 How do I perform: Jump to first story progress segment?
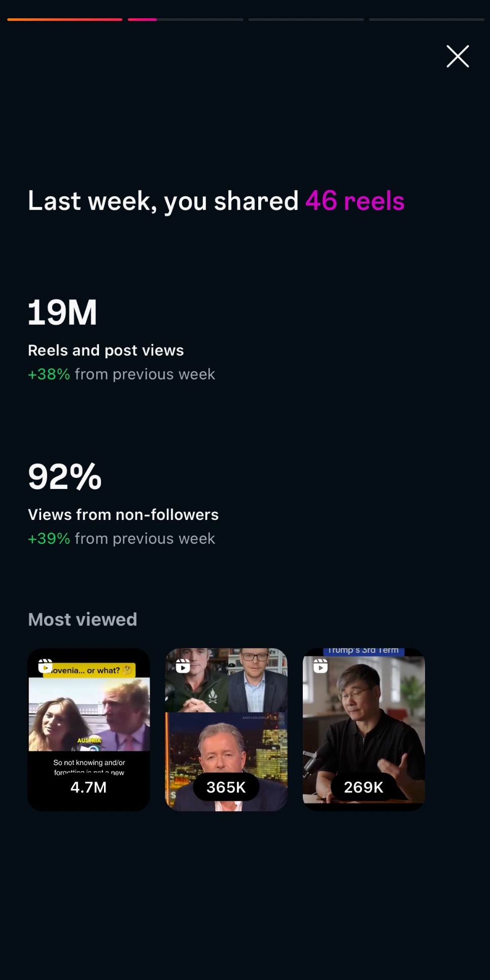[x=65, y=19]
